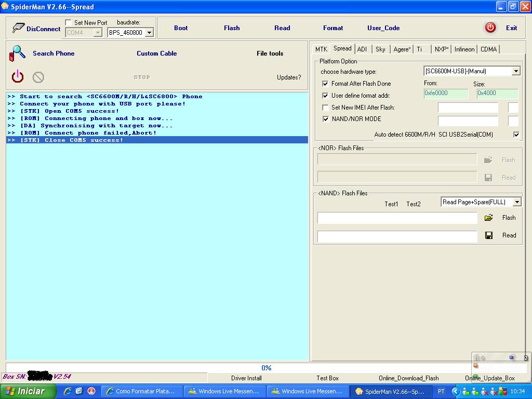Open Read Page+Spare(FULL) dropdown

pyautogui.click(x=517, y=202)
